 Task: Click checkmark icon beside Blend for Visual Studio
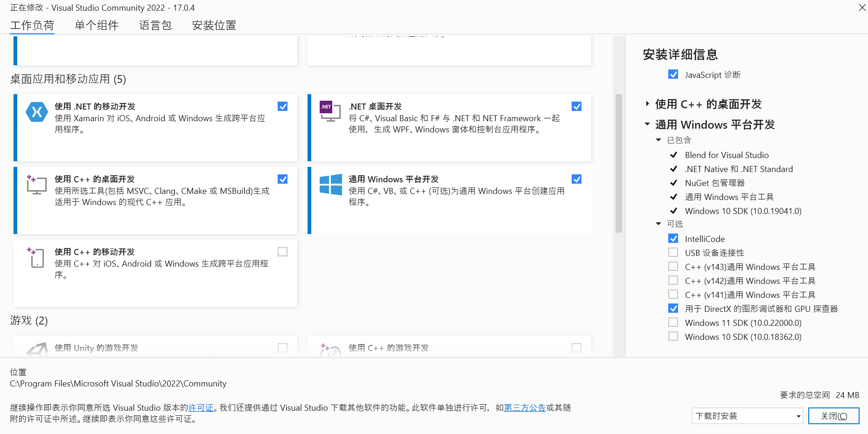pyautogui.click(x=673, y=155)
